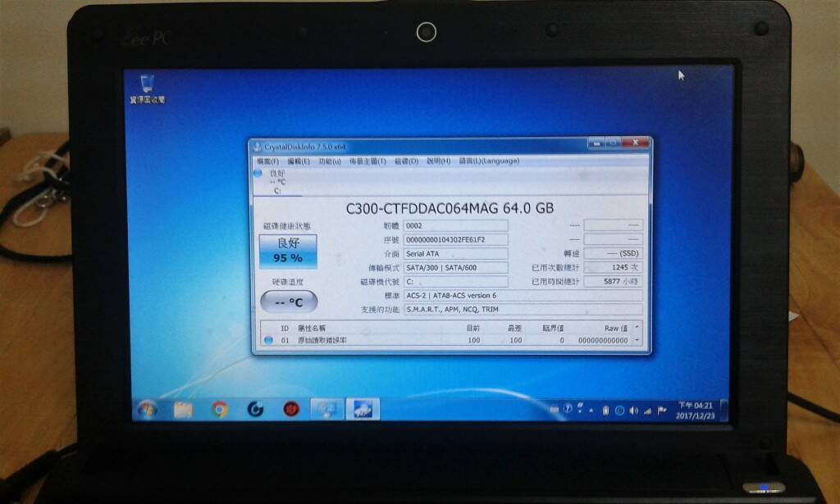
Task: Open the taskbar clock showing 2017/12/23
Action: tap(696, 411)
